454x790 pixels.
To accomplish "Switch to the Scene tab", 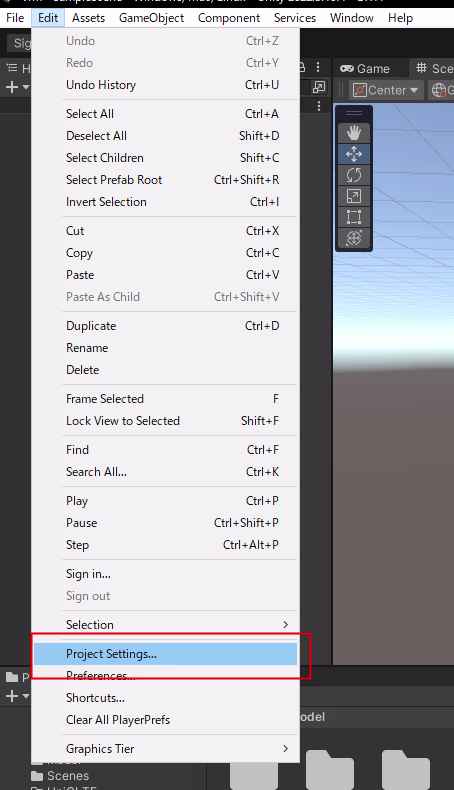I will pos(434,69).
